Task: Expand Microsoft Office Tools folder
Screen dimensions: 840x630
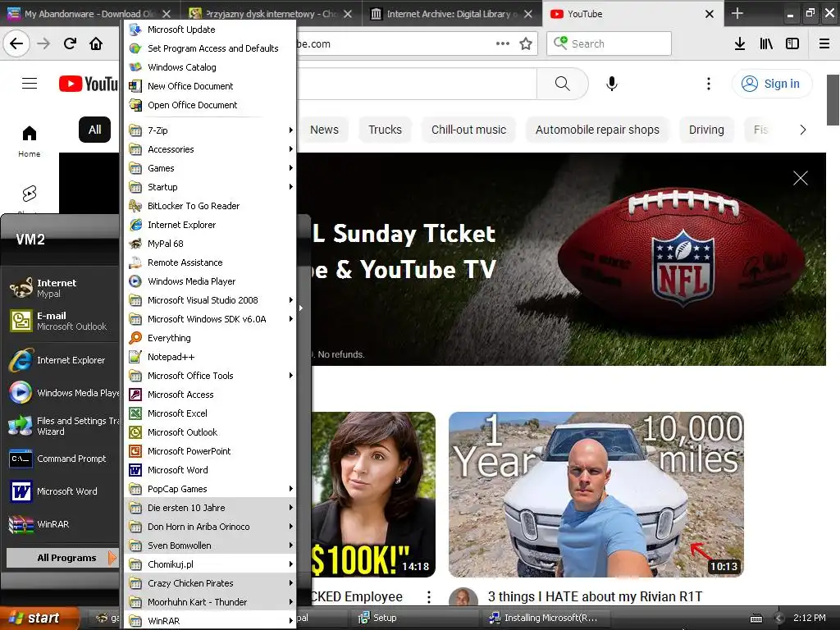Action: [x=209, y=376]
